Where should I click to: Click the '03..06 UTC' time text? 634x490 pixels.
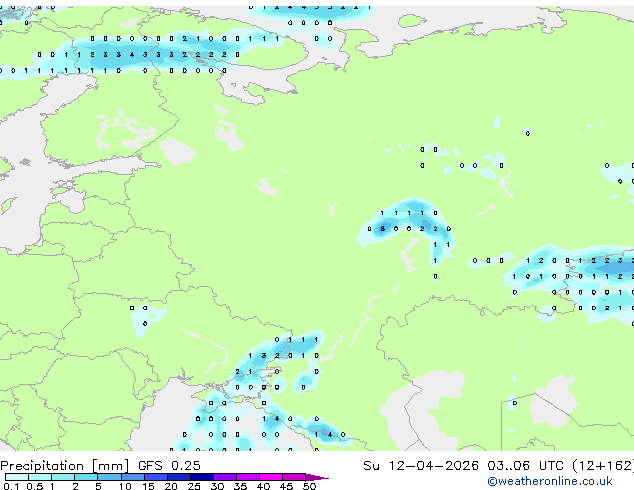(525, 466)
